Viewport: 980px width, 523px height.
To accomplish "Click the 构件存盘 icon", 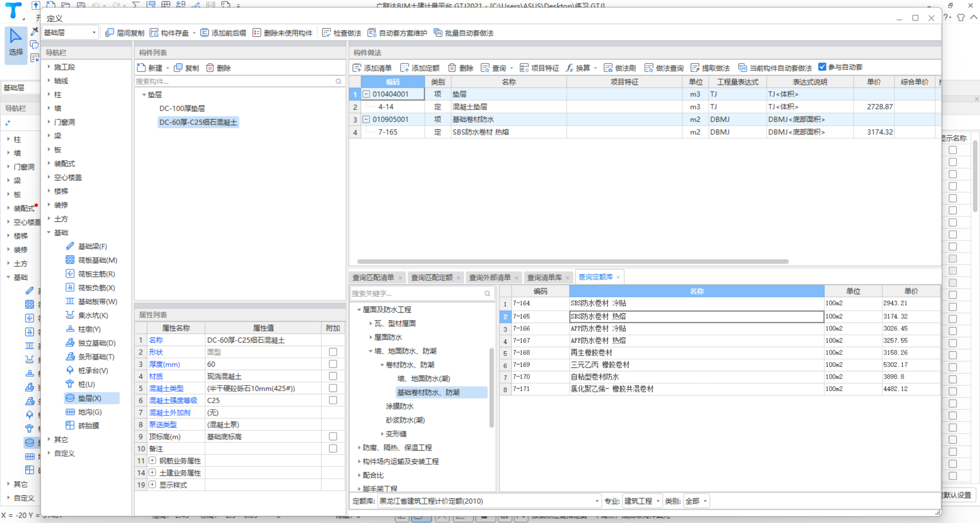I will pos(154,33).
